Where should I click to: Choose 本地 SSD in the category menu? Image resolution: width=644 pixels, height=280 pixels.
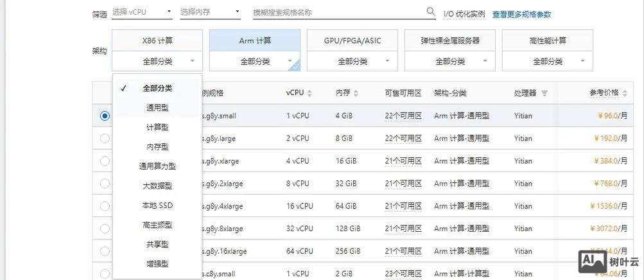pyautogui.click(x=157, y=206)
